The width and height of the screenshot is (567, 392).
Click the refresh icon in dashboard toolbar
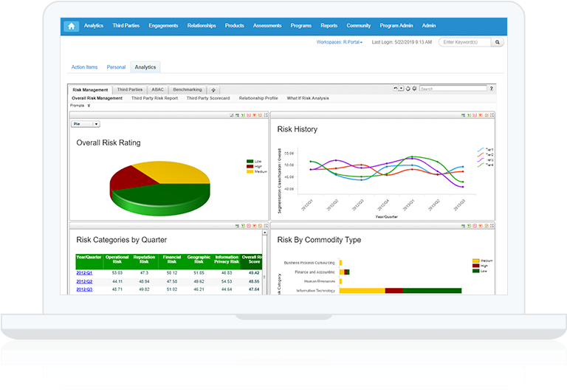408,89
